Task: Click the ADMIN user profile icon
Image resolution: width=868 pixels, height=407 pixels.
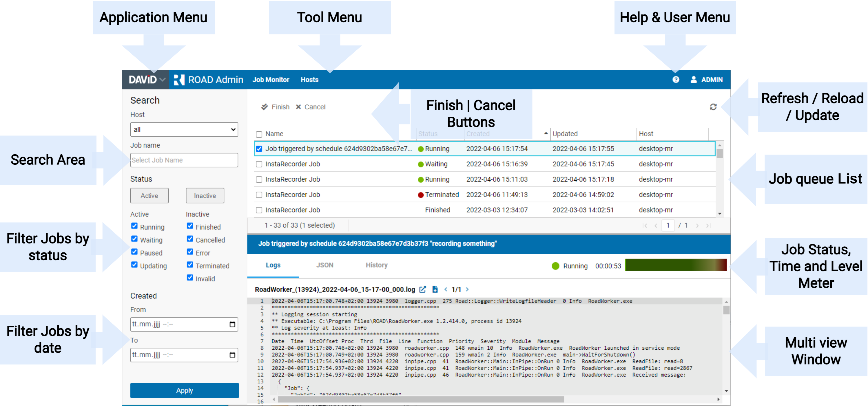Action: click(694, 79)
